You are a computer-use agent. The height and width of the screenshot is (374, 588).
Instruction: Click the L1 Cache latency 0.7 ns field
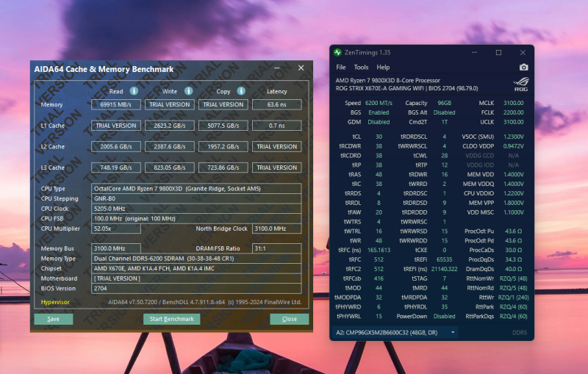coord(277,126)
